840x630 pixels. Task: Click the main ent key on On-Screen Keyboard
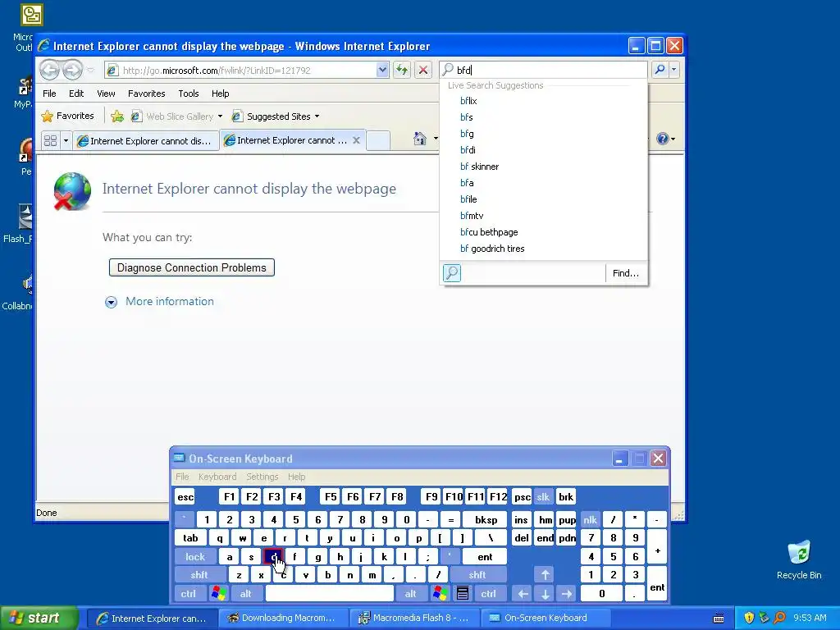[x=485, y=557]
